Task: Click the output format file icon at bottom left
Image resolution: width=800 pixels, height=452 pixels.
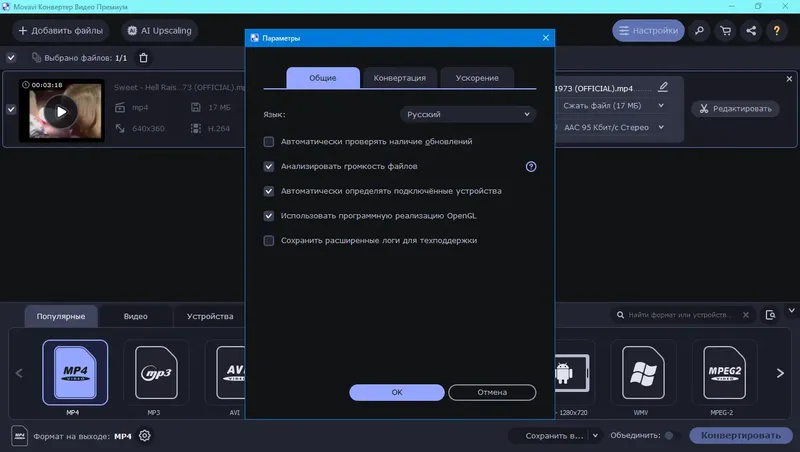Action: click(x=19, y=436)
